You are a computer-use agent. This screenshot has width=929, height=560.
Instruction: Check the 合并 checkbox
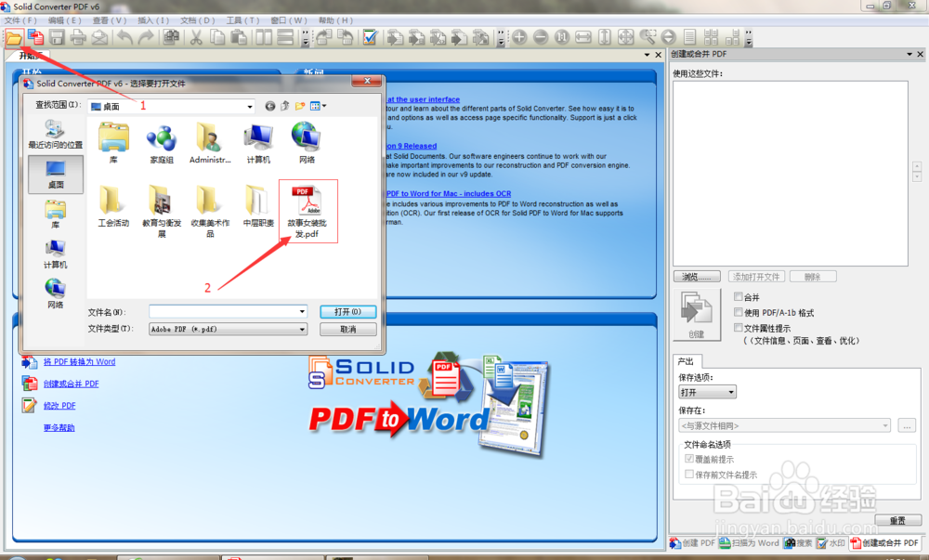(x=739, y=296)
